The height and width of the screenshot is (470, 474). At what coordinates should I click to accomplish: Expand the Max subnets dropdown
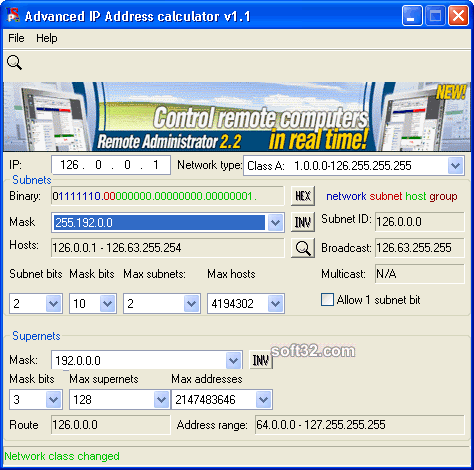(x=191, y=304)
